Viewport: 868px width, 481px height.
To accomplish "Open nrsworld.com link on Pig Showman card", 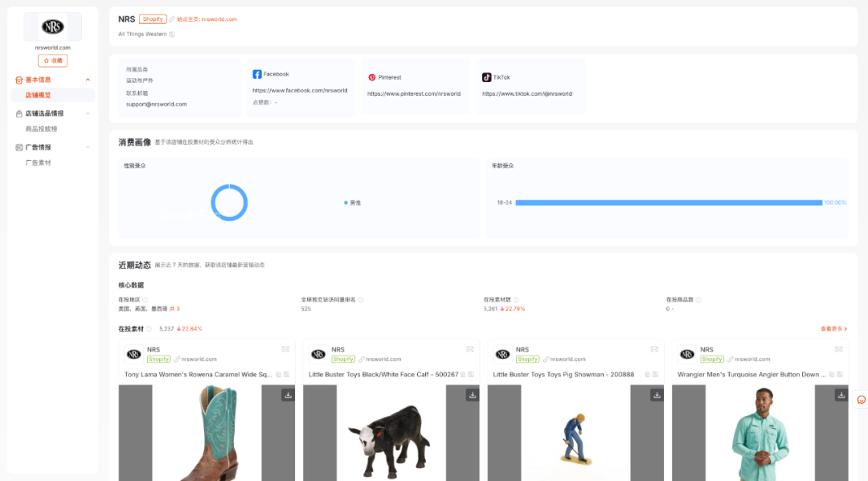I will point(567,360).
